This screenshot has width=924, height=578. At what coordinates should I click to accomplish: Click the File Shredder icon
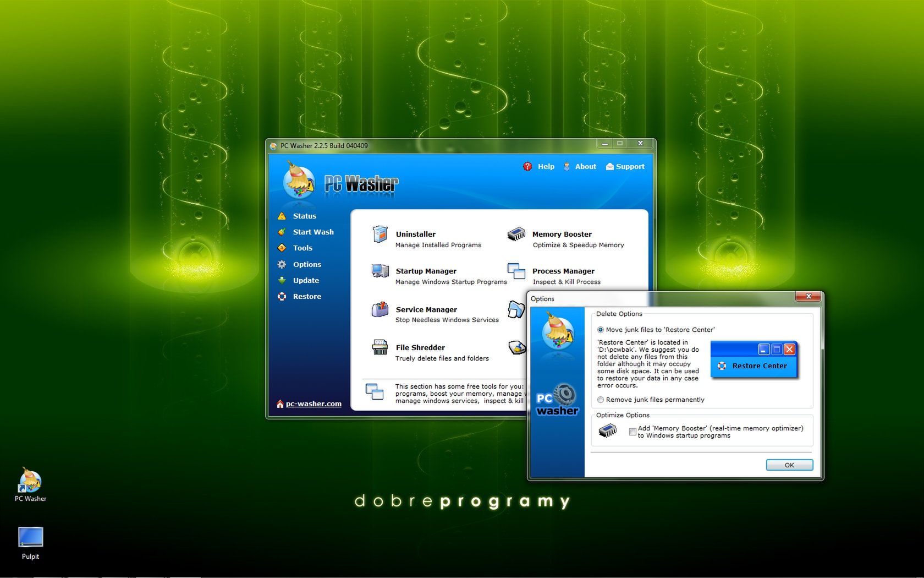tap(380, 347)
